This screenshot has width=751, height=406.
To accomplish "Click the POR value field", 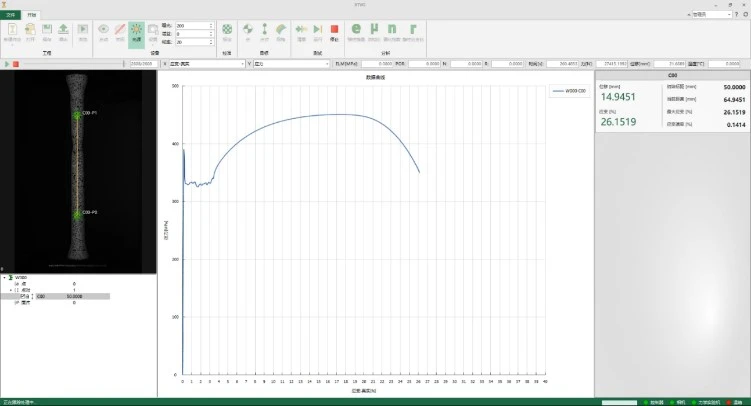I will click(x=424, y=64).
